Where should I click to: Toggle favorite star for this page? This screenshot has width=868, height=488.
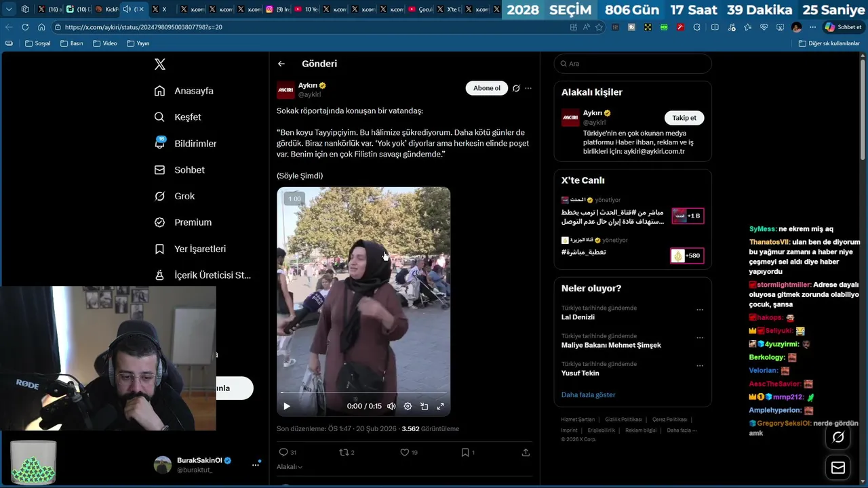click(x=599, y=27)
